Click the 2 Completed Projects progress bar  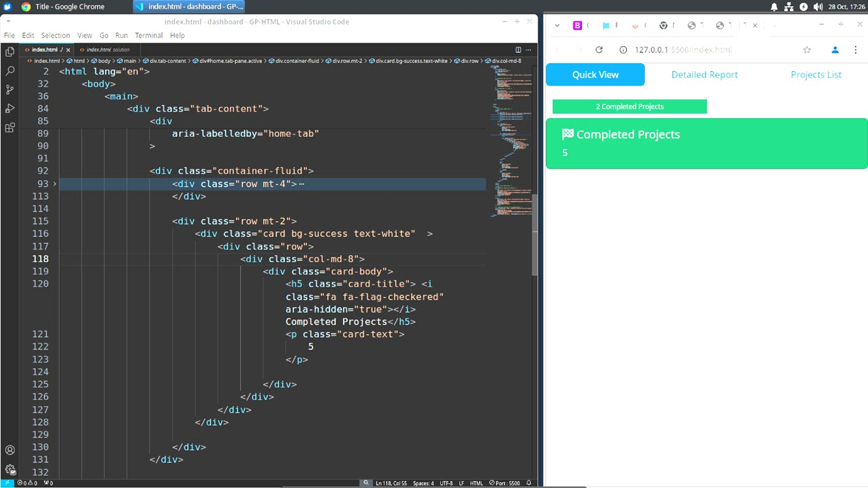[x=629, y=106]
